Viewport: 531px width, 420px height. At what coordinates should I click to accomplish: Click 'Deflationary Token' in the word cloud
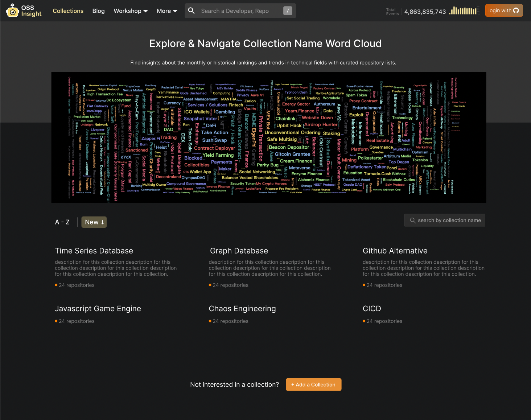pyautogui.click(x=367, y=167)
